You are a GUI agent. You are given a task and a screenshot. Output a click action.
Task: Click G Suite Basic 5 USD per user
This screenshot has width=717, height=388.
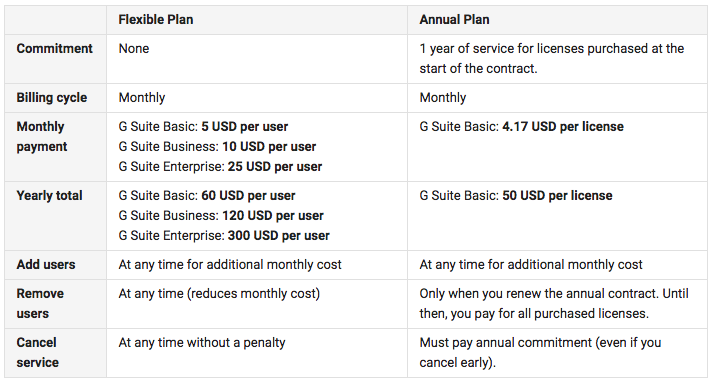coord(203,127)
